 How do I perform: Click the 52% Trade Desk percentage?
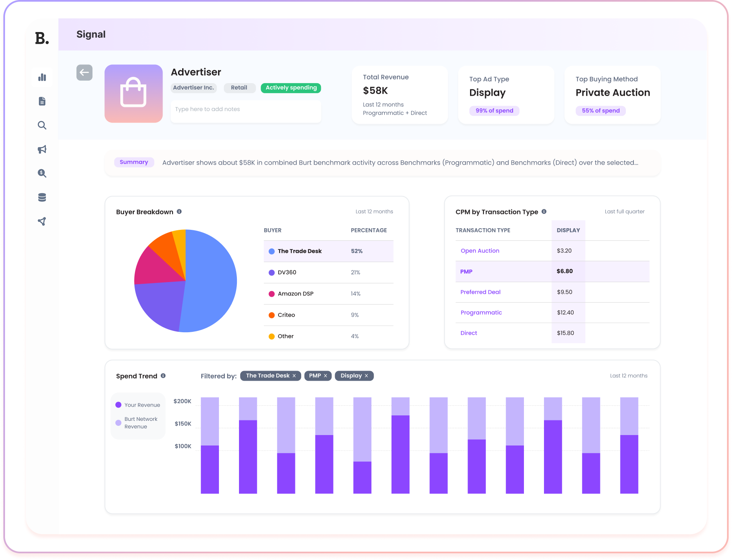(357, 251)
